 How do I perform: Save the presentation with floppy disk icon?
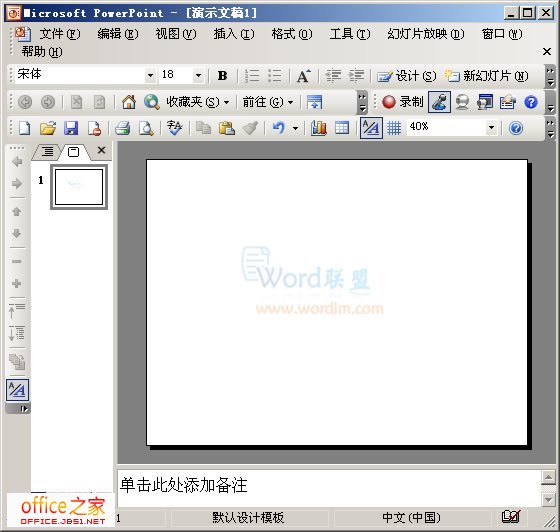coord(71,128)
